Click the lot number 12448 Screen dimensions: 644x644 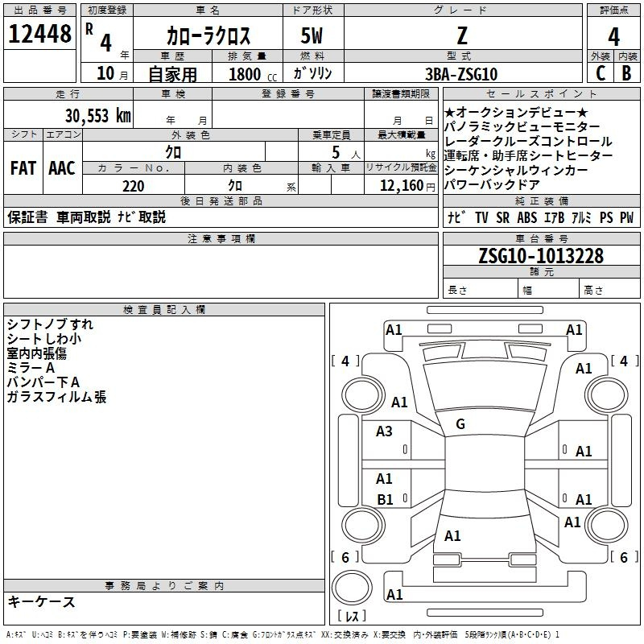tap(40, 35)
